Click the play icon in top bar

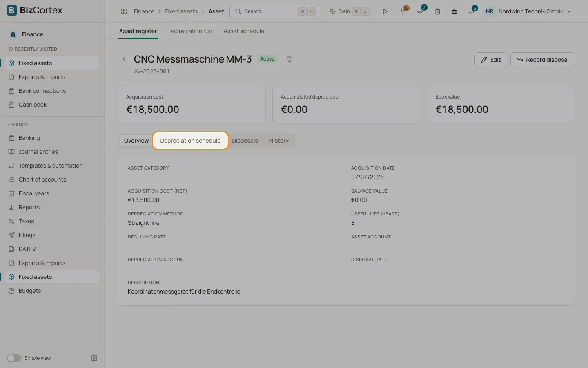coord(385,11)
